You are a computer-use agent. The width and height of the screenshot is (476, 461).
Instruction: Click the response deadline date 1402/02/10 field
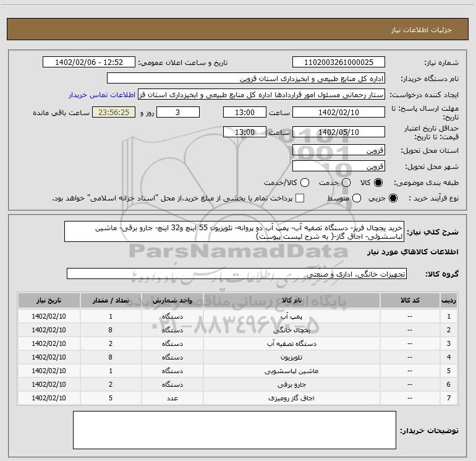(339, 112)
